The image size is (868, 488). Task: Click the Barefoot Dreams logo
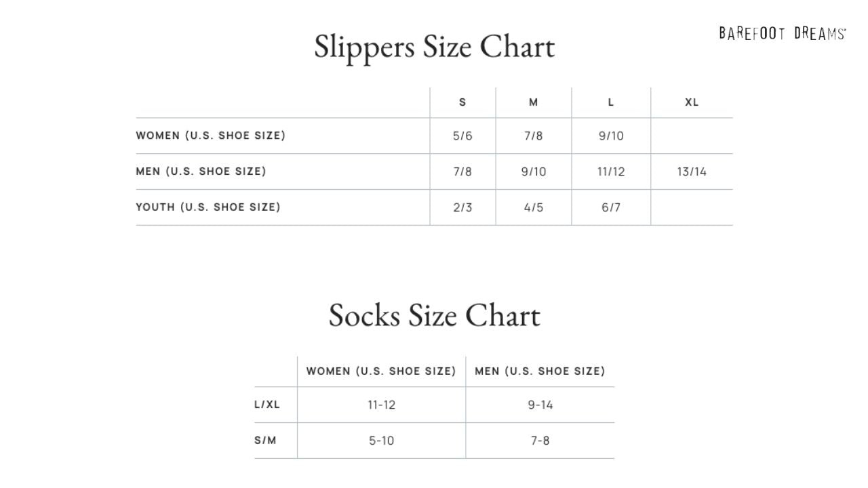[783, 33]
